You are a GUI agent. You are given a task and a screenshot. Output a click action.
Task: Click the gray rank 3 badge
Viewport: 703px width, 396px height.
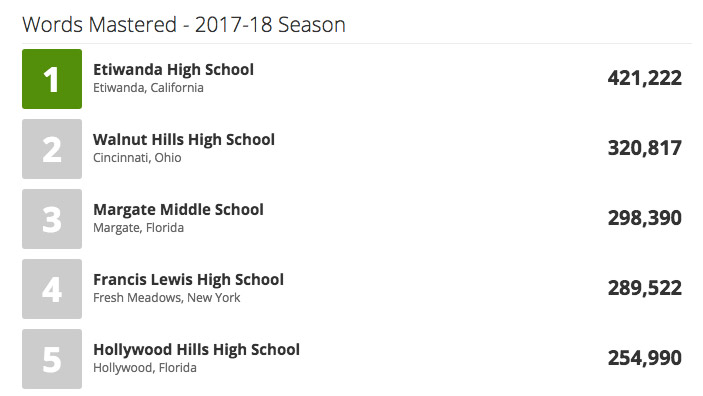(x=52, y=219)
